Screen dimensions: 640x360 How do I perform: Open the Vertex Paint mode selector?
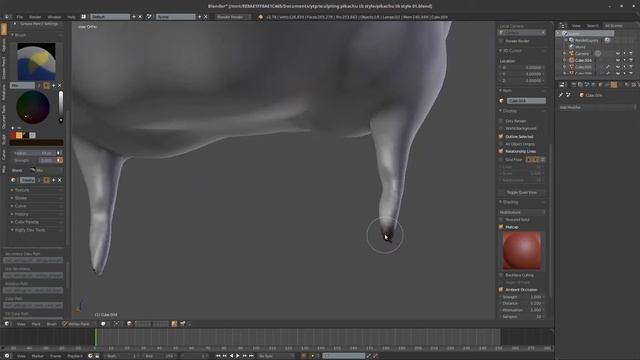[x=79, y=324]
